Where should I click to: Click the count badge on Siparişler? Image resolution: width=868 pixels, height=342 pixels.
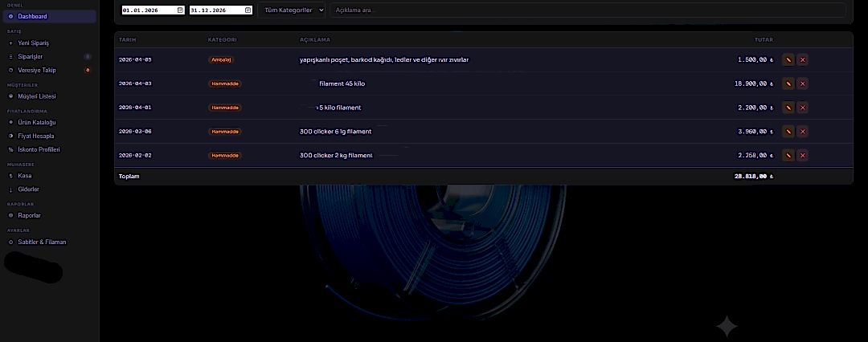(87, 56)
